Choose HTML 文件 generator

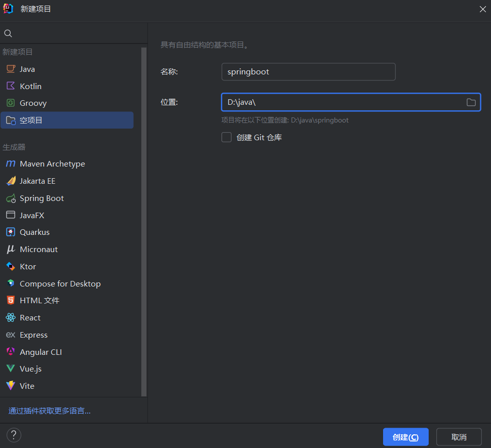point(67,300)
